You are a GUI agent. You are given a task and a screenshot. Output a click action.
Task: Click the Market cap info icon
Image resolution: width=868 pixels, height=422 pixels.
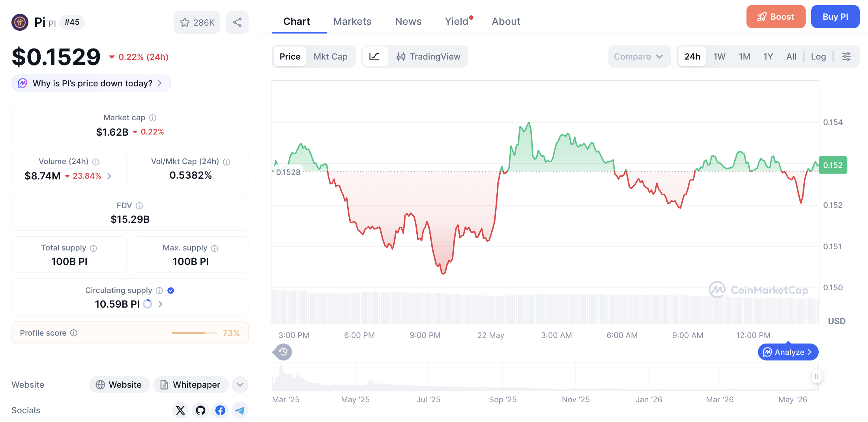[153, 118]
